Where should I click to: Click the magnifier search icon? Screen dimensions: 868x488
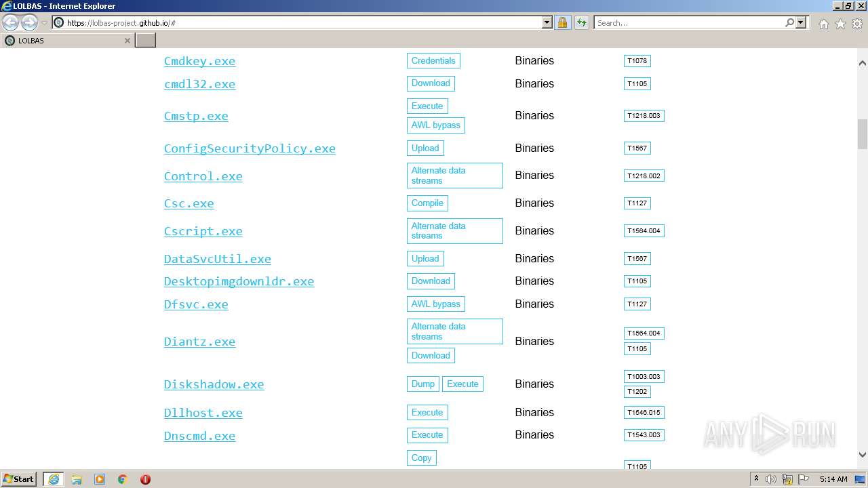[789, 23]
